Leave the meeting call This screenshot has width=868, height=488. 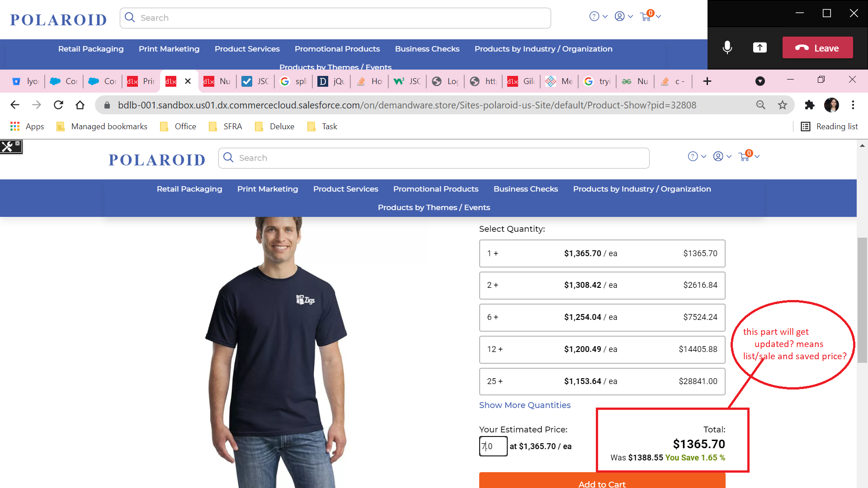pyautogui.click(x=817, y=47)
